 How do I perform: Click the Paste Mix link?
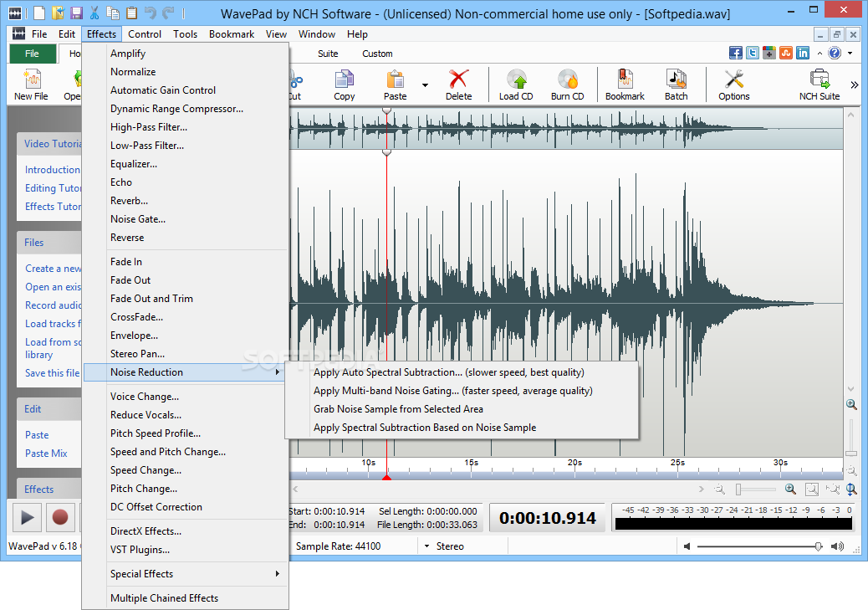click(46, 454)
